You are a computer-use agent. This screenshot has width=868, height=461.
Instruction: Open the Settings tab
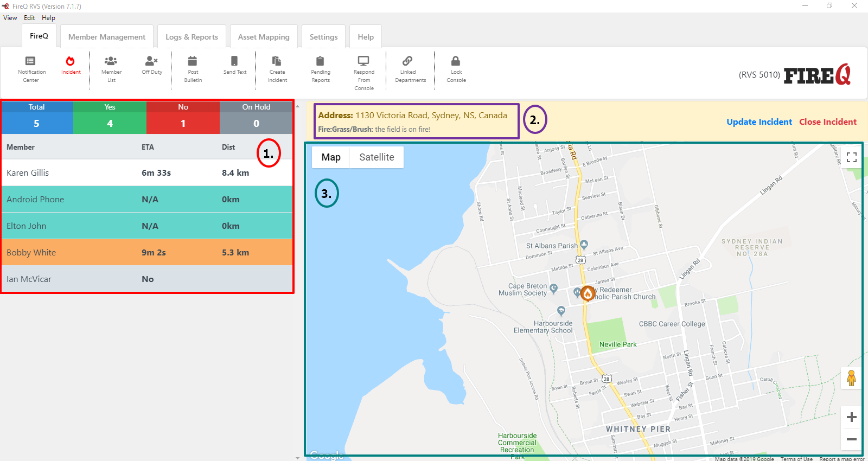coord(323,37)
